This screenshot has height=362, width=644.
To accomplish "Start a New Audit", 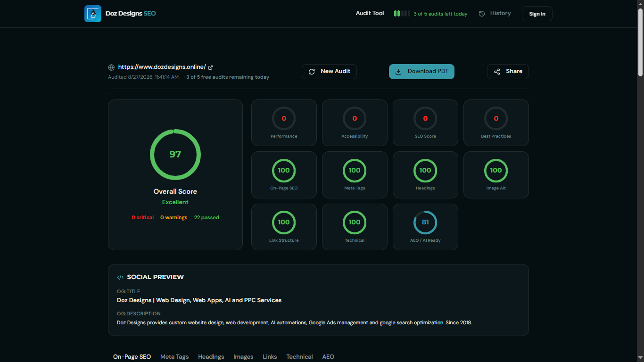I will click(329, 72).
